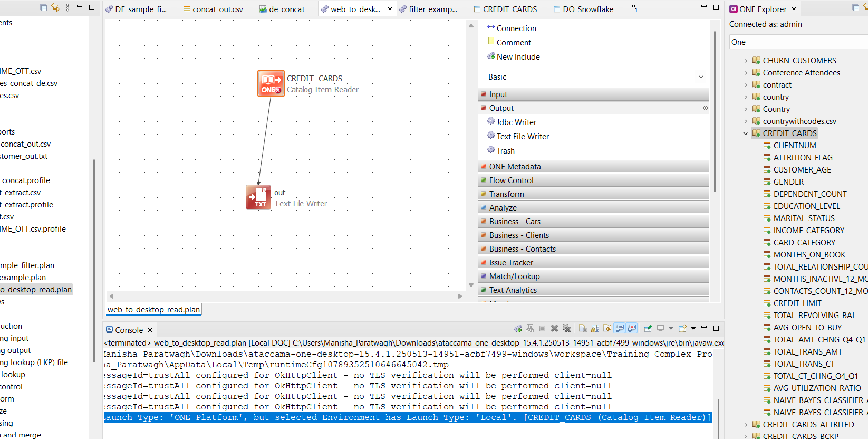
Task: Expand the Match/Lookup palette group
Action: point(594,276)
